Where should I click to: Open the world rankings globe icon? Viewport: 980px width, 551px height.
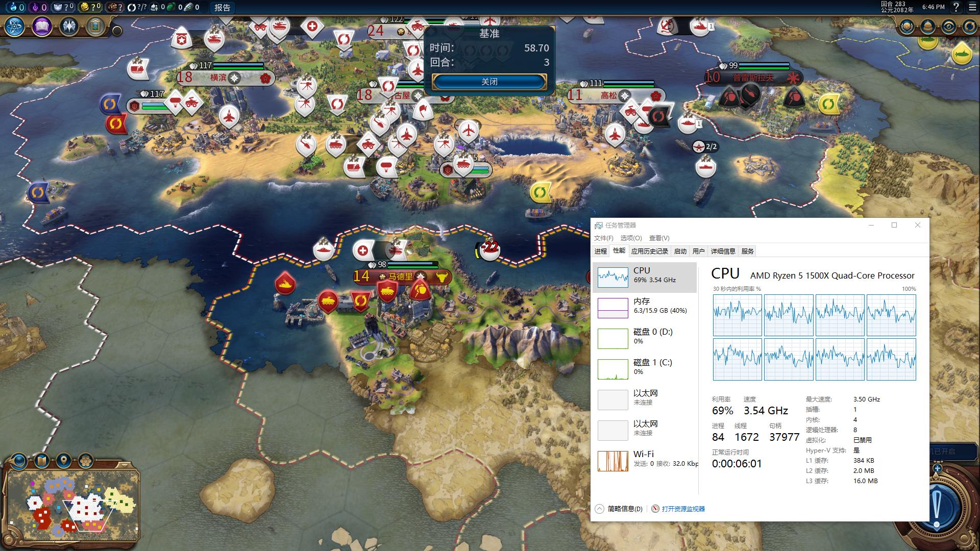tap(907, 27)
